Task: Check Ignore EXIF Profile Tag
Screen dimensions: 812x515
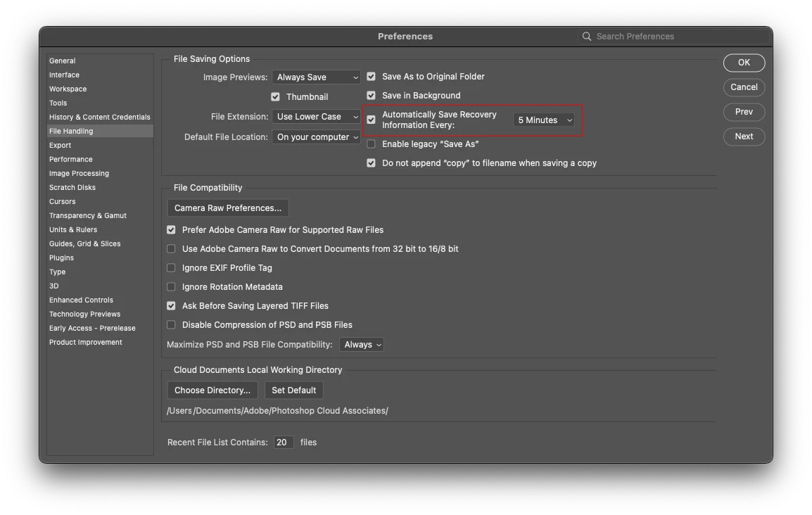Action: click(171, 268)
